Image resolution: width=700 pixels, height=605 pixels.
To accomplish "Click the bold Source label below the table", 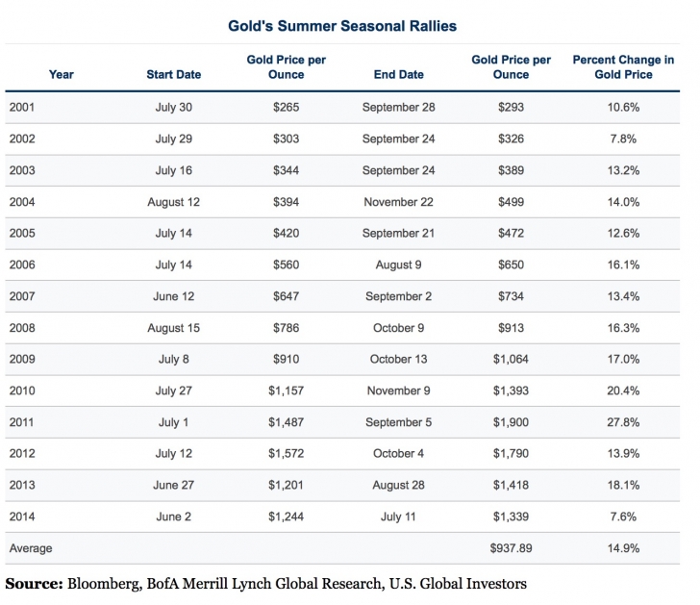I will pyautogui.click(x=33, y=583).
